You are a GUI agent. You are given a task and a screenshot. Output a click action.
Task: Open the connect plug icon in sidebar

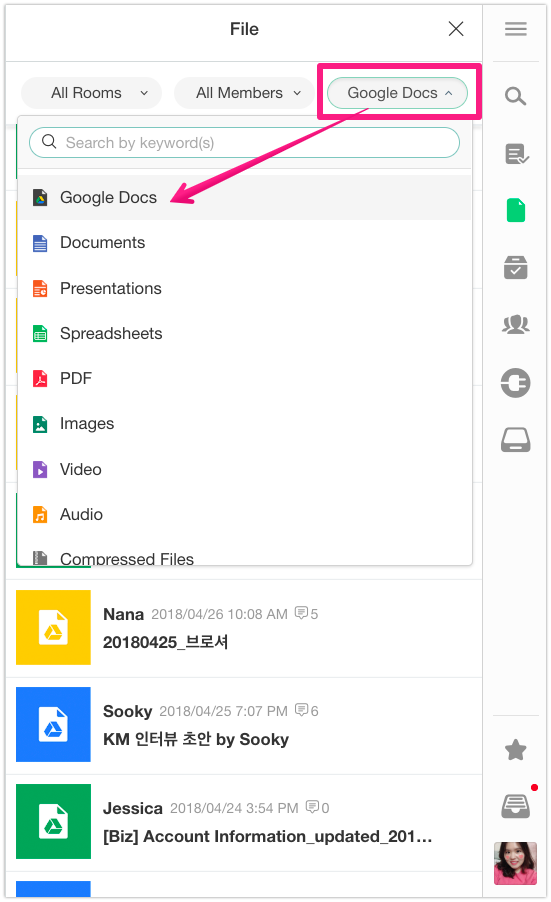coord(515,383)
